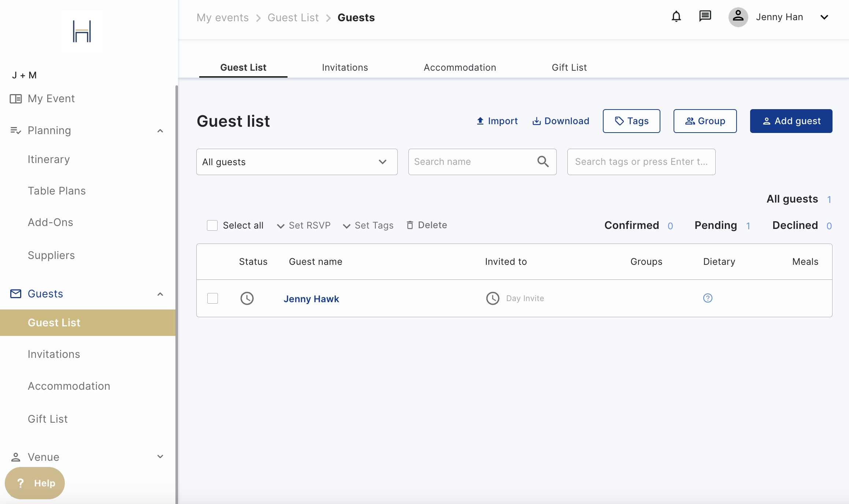This screenshot has height=504, width=849.
Task: Expand the Set RSVP dropdown
Action: 304,225
